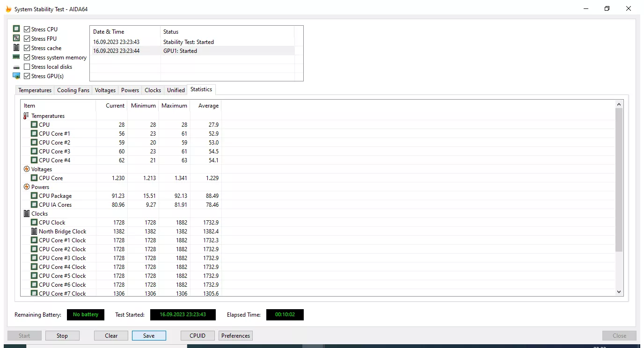This screenshot has height=348, width=644.
Task: Click the statistics list vertical scrollbar thumb
Action: tap(619, 180)
